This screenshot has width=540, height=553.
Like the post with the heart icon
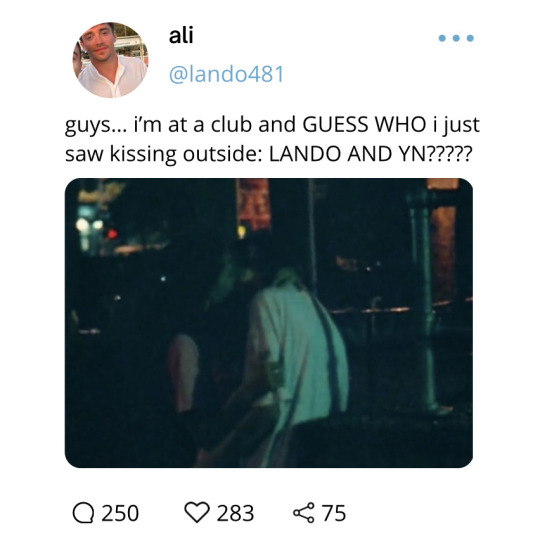pyautogui.click(x=197, y=512)
